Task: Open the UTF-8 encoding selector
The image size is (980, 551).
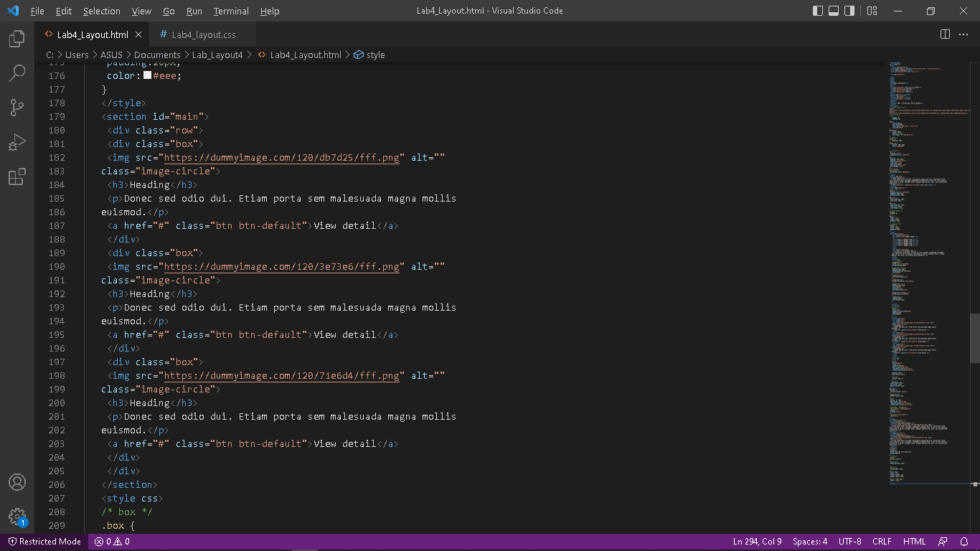Action: [x=849, y=542]
